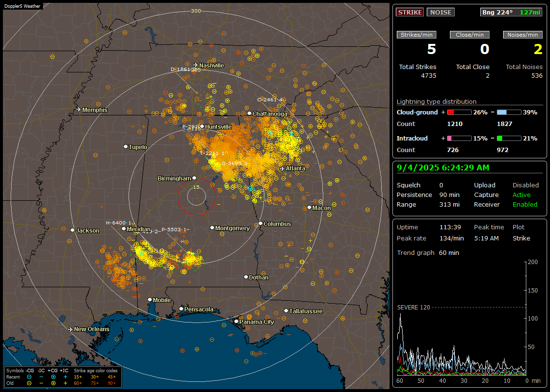The width and height of the screenshot is (550, 392).
Task: Click the Trend graph 60 min value
Action: click(449, 252)
